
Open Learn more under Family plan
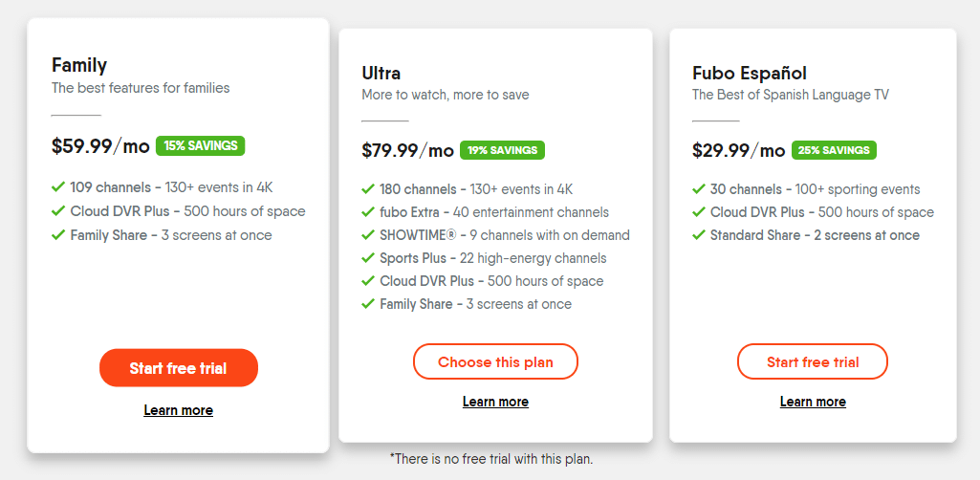[x=178, y=410]
